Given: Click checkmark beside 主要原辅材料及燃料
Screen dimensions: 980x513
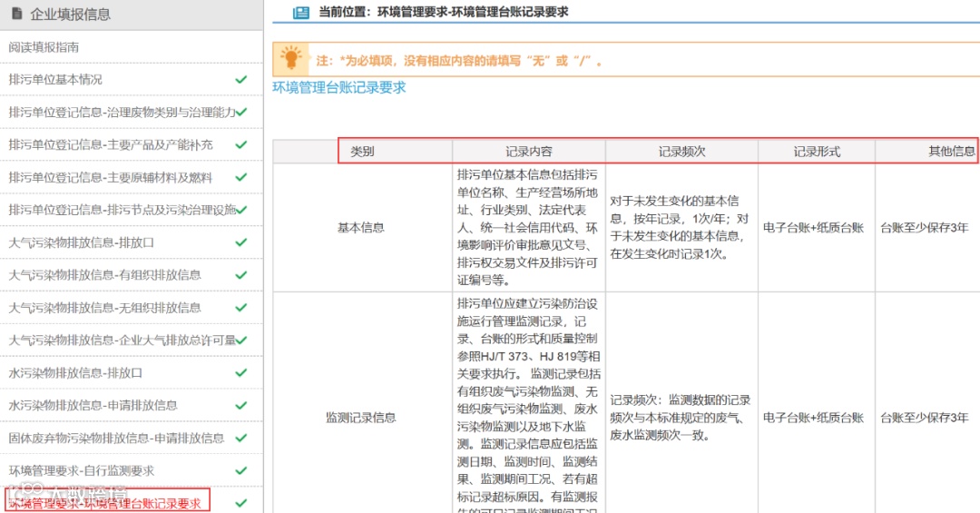Looking at the screenshot, I should 241,178.
